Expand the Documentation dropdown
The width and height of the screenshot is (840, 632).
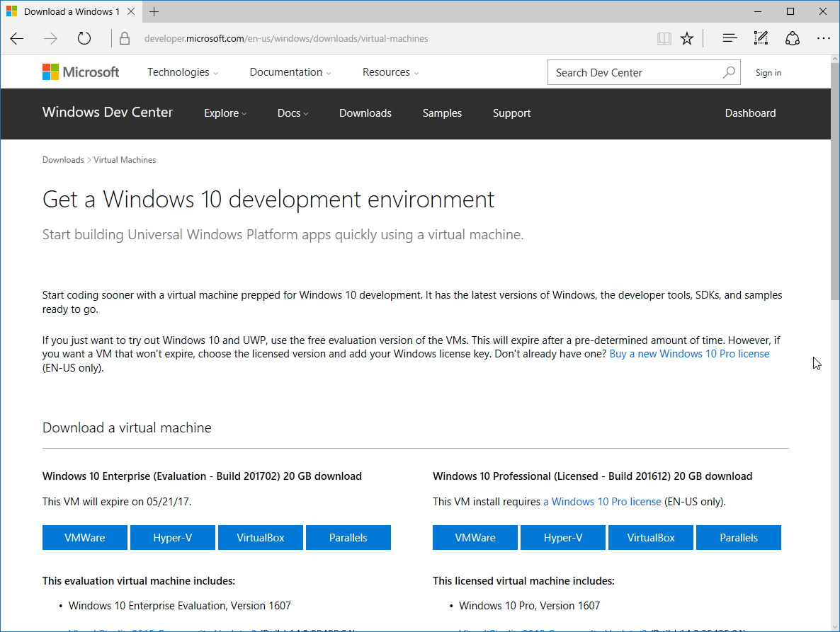coord(290,72)
